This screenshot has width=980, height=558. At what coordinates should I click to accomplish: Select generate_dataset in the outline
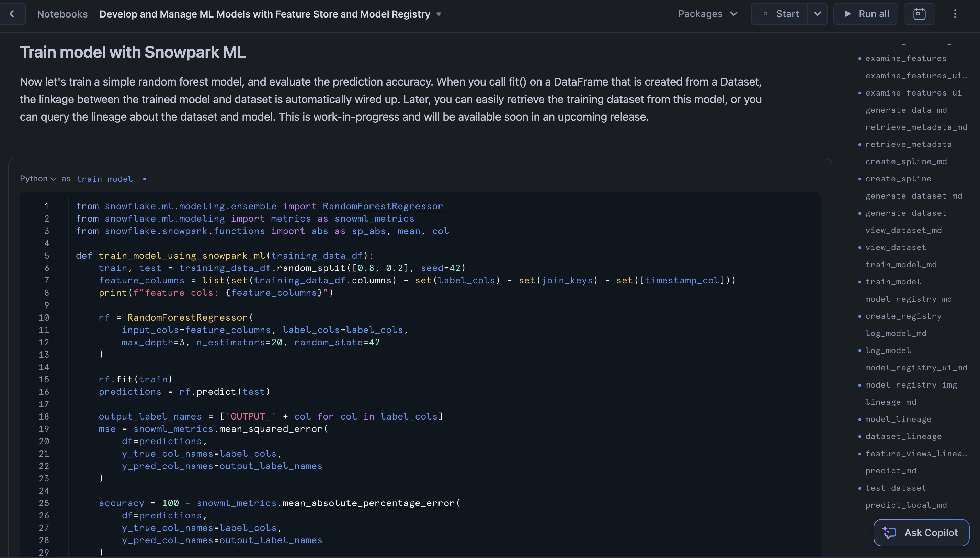tap(905, 213)
